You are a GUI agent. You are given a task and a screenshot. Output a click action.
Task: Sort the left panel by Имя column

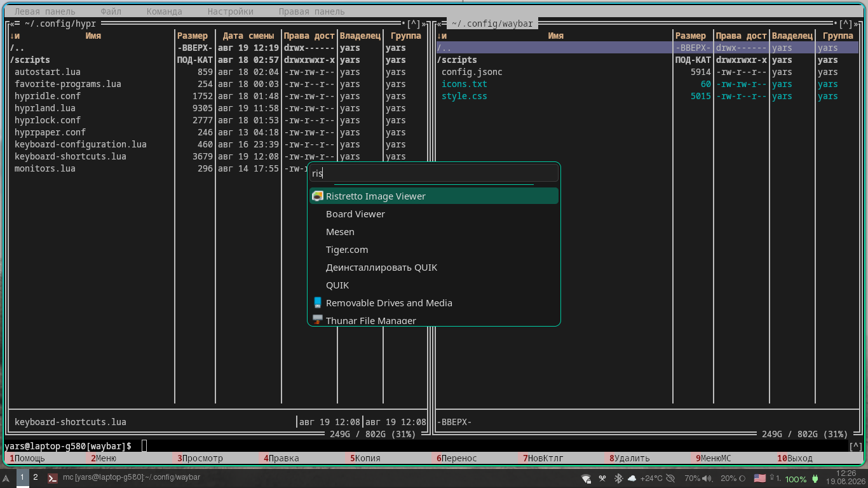pyautogui.click(x=93, y=36)
